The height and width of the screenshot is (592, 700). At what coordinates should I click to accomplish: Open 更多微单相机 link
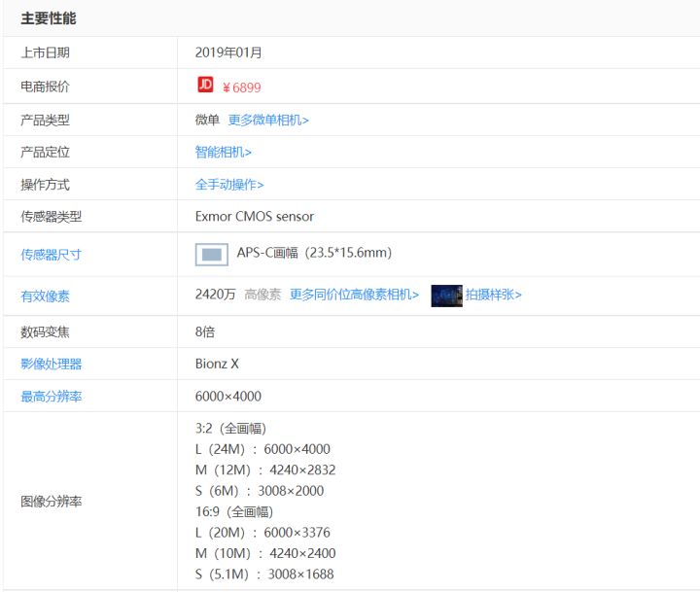[x=268, y=121]
